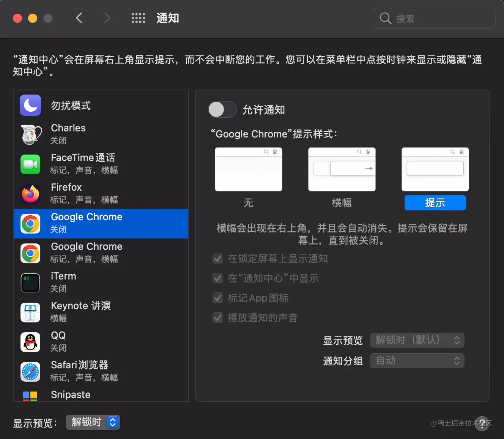Select the Charles app icon

(30, 134)
